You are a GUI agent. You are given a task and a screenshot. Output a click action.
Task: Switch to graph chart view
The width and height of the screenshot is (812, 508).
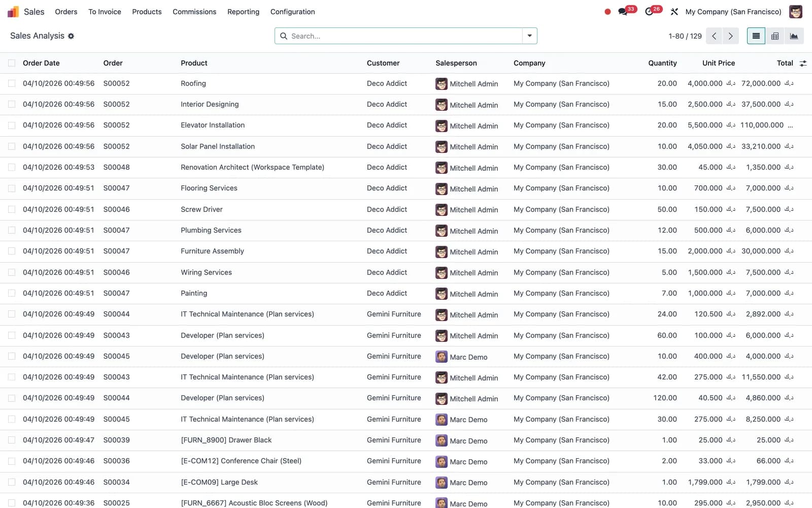pos(794,36)
